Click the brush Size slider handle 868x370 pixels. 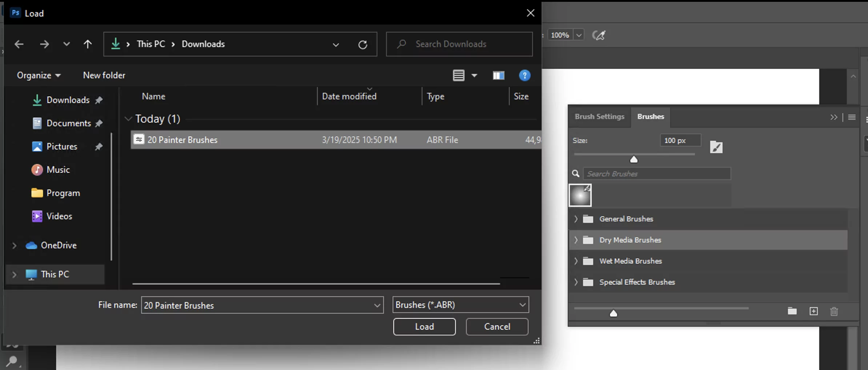pyautogui.click(x=634, y=159)
